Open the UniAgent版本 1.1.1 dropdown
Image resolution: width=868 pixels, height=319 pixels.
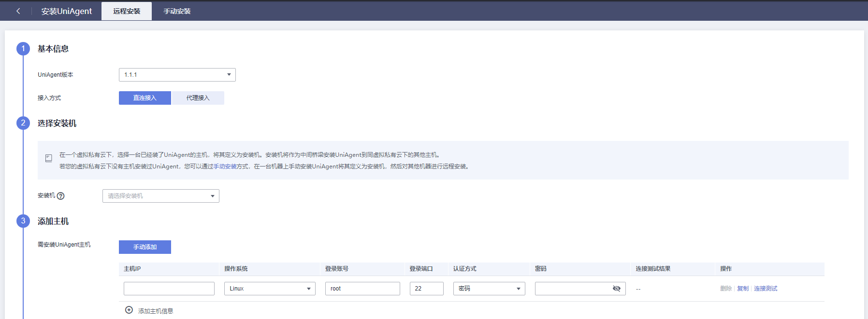(177, 75)
